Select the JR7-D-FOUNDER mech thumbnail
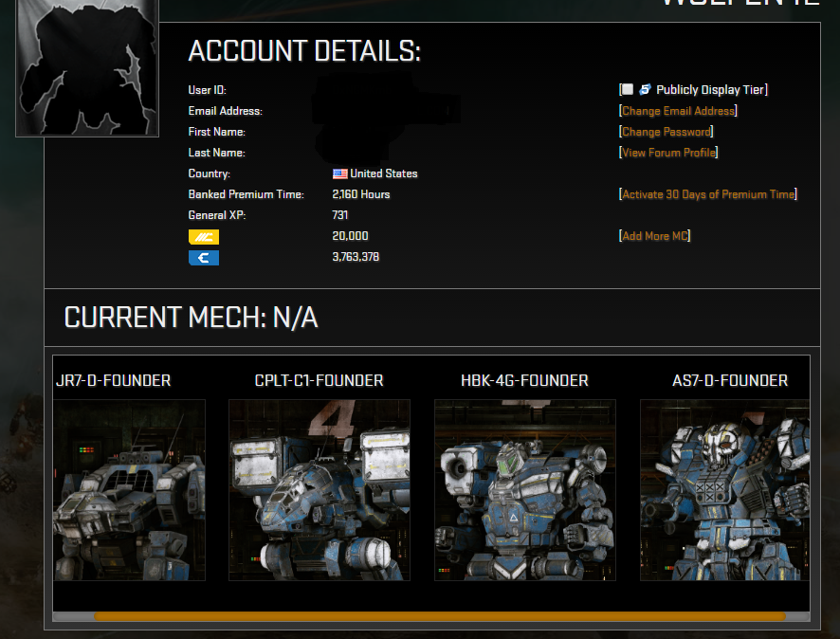840x639 pixels. pos(129,490)
